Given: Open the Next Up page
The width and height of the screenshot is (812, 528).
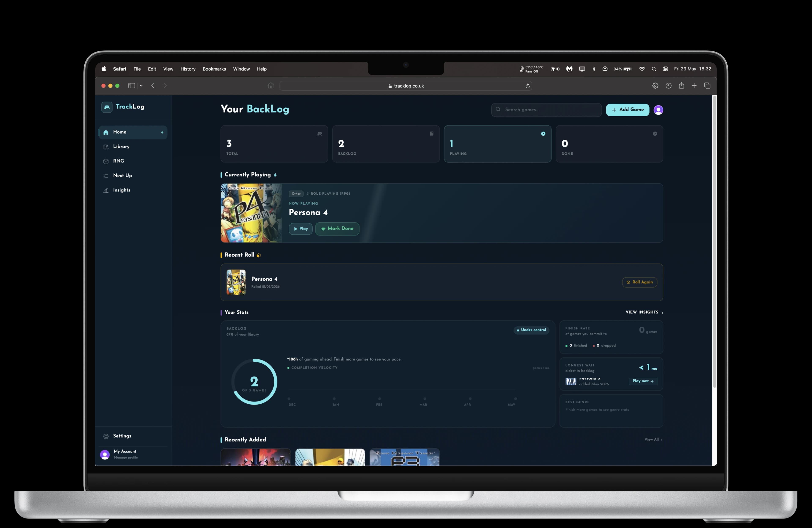Looking at the screenshot, I should click(133, 175).
